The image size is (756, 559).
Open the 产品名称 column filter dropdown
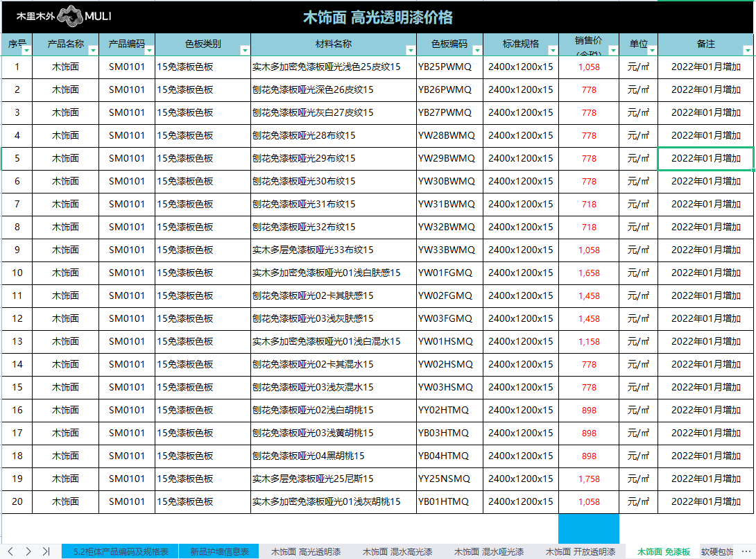coord(93,50)
